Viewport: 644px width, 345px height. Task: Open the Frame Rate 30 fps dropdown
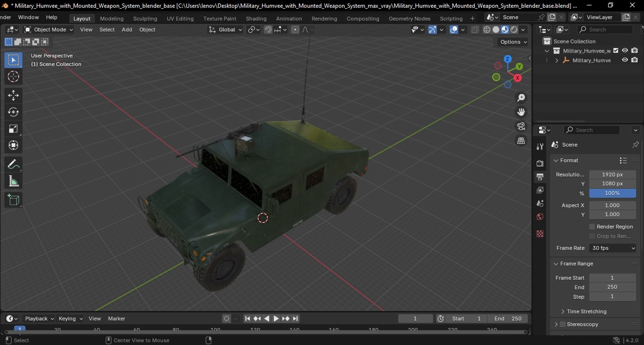(612, 248)
